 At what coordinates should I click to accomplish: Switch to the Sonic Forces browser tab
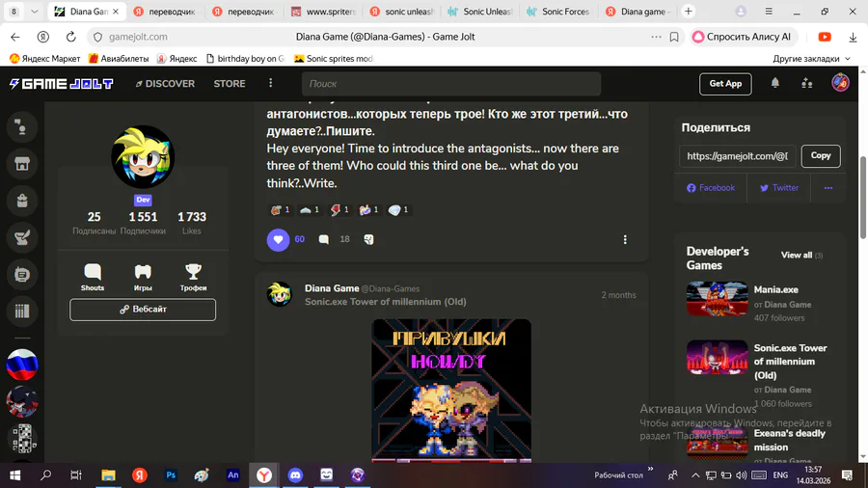click(559, 11)
